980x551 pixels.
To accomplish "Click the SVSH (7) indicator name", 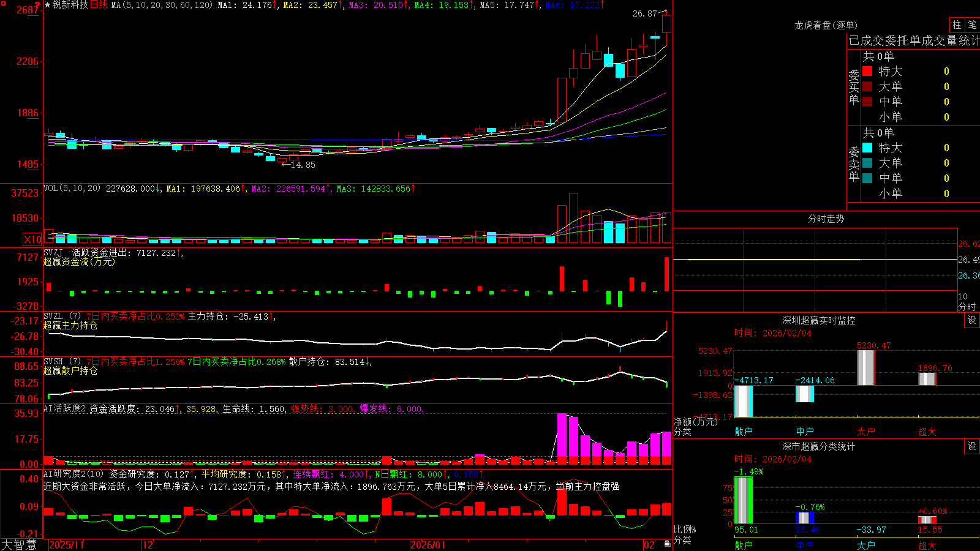I will (x=62, y=362).
